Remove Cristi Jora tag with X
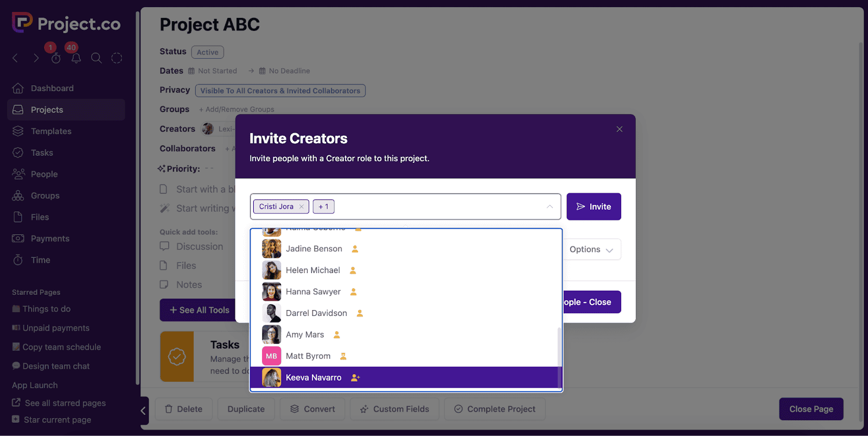The height and width of the screenshot is (436, 868). click(x=302, y=207)
